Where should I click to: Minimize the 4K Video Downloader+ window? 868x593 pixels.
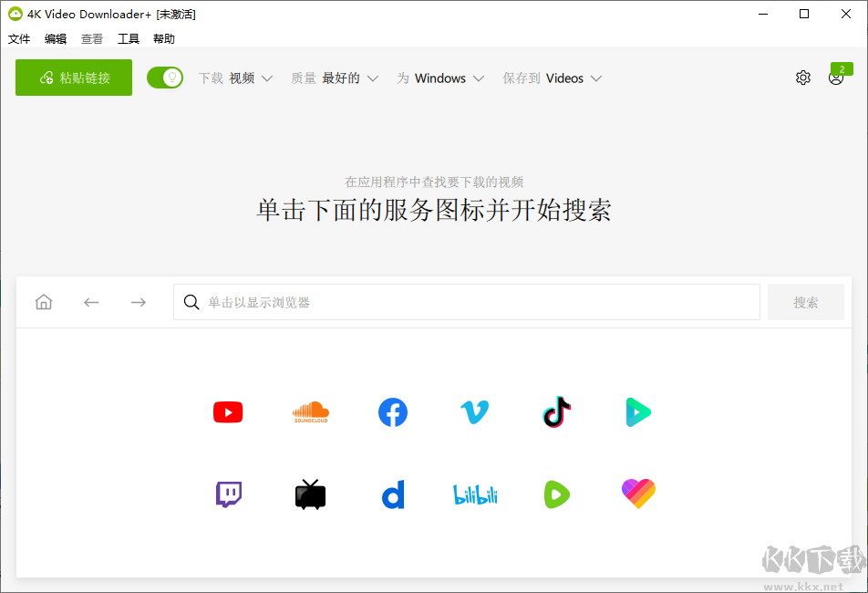763,14
